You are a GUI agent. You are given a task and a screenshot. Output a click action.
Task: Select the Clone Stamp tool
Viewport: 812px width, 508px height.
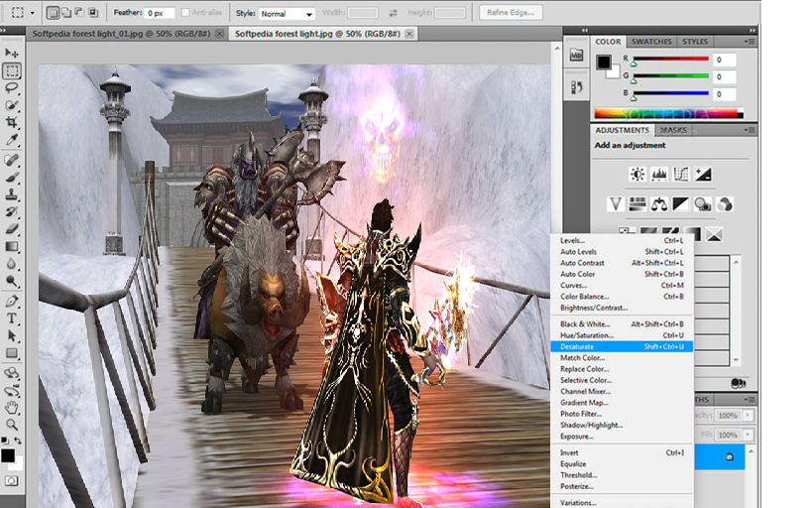11,194
